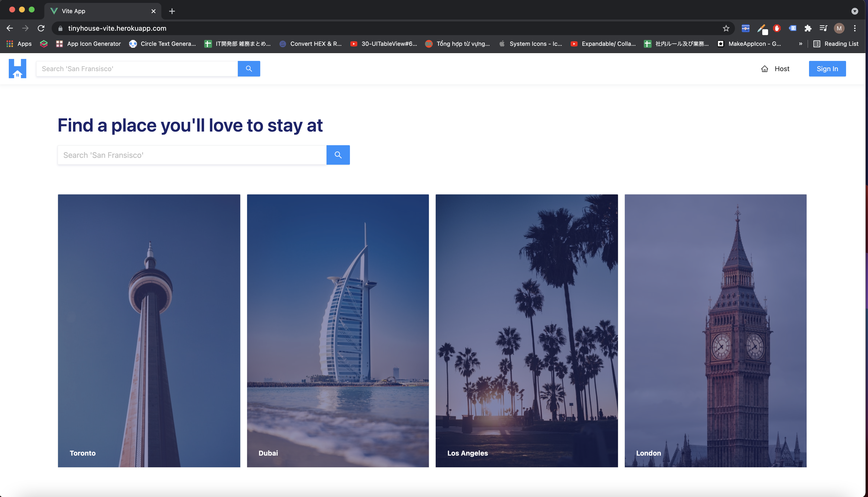
Task: Click the browser address bar URL
Action: click(x=117, y=28)
